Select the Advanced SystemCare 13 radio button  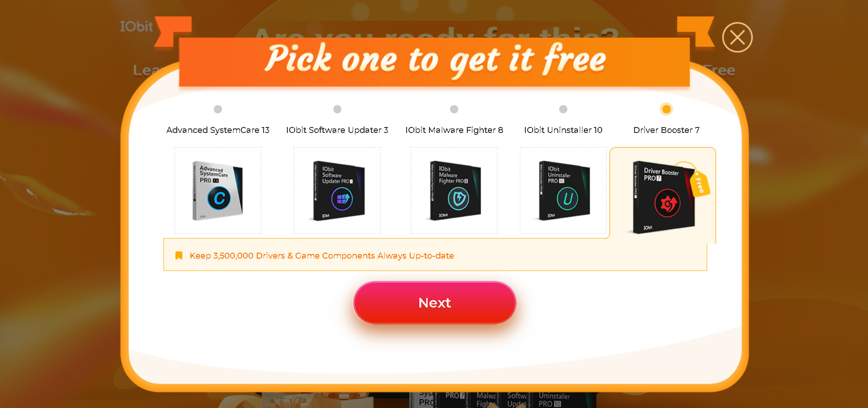(x=218, y=109)
